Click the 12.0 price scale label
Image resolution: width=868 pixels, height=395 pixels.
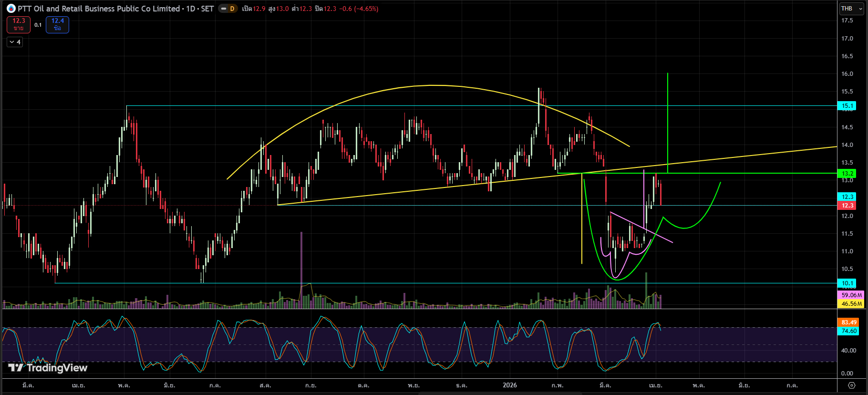[x=847, y=216]
